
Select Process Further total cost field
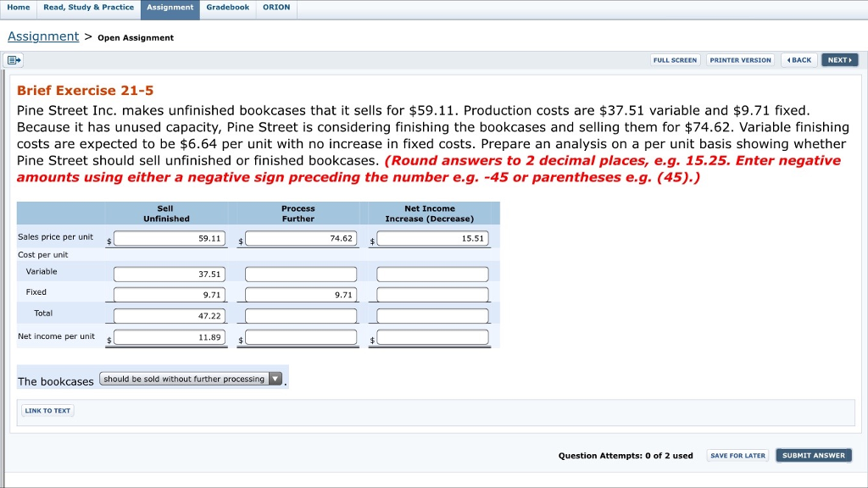point(301,316)
